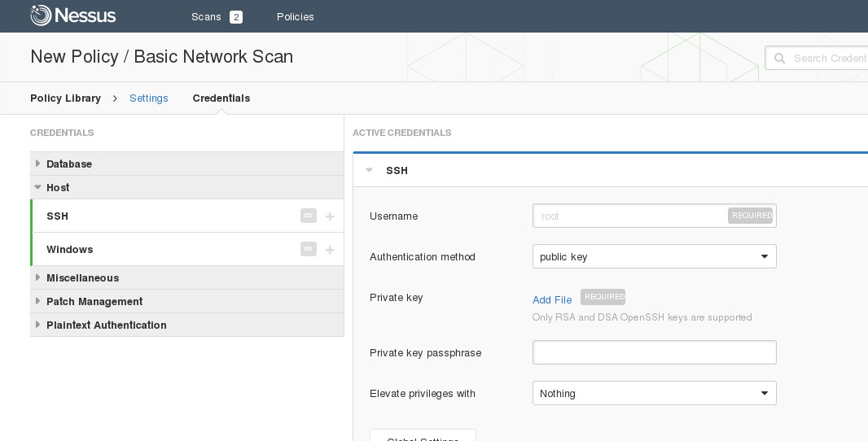This screenshot has width=868, height=441.
Task: Expand Plaintext Authentication category
Action: tap(38, 325)
